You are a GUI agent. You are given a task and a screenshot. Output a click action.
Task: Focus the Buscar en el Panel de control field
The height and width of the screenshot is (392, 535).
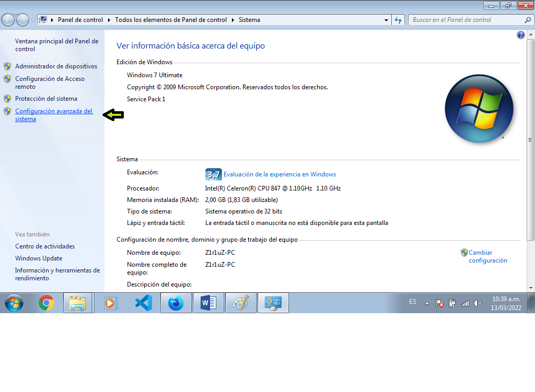click(466, 20)
